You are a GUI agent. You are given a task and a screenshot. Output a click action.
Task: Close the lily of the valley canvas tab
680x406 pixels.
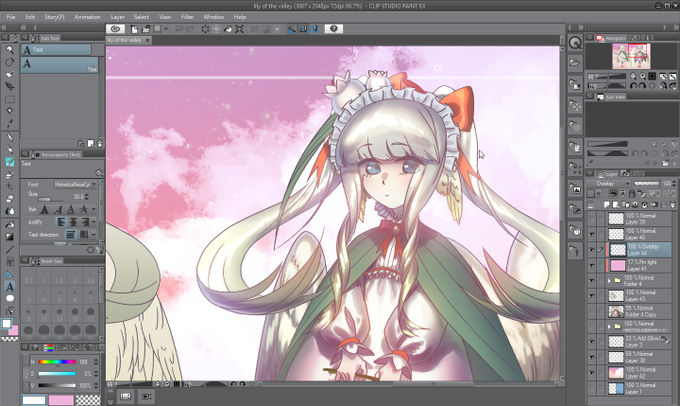tap(147, 40)
